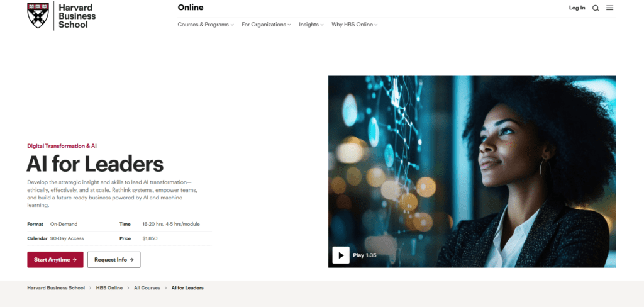Click the Request Info button
Viewport: 644px width, 307px height.
[x=114, y=260]
